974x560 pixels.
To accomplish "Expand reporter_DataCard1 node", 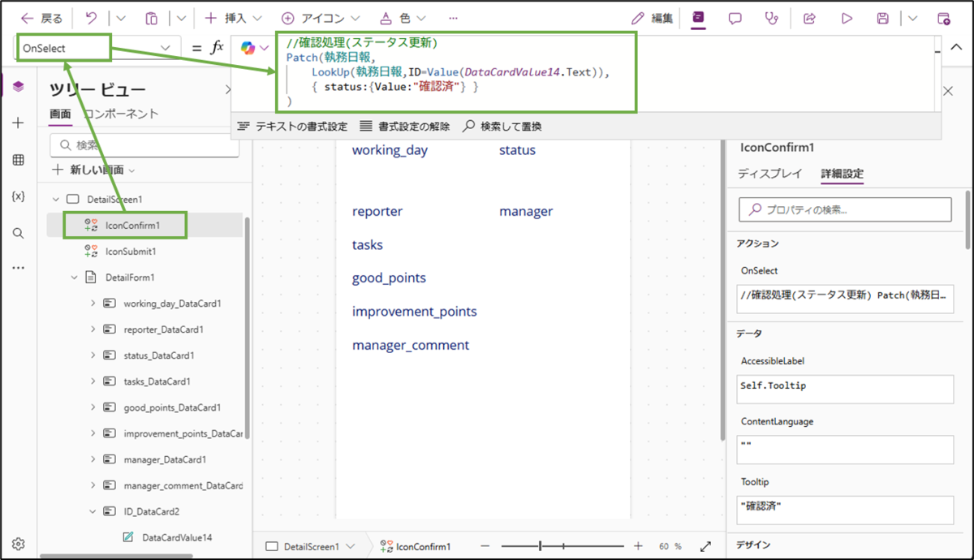I will tap(92, 330).
